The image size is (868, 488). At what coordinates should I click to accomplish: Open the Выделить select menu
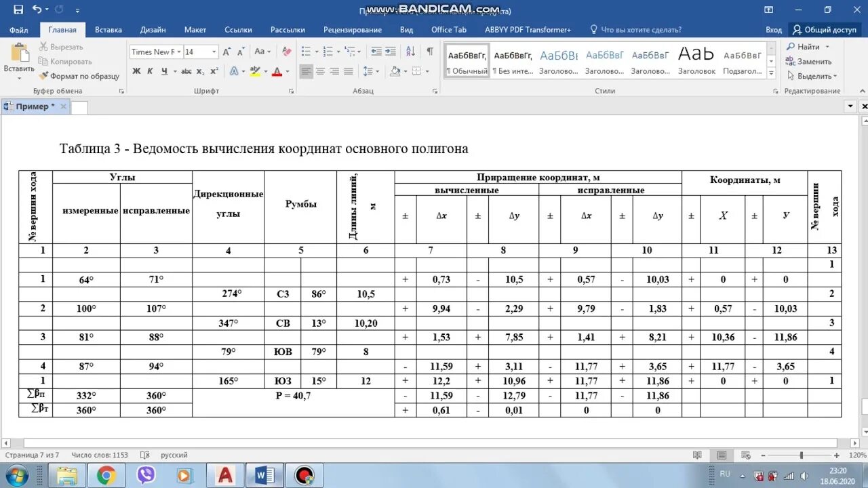pos(812,76)
